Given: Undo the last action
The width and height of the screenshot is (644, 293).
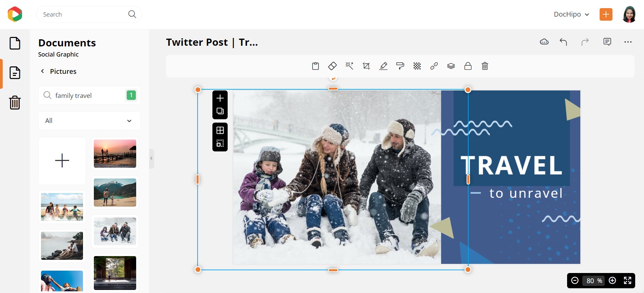Looking at the screenshot, I should point(563,42).
